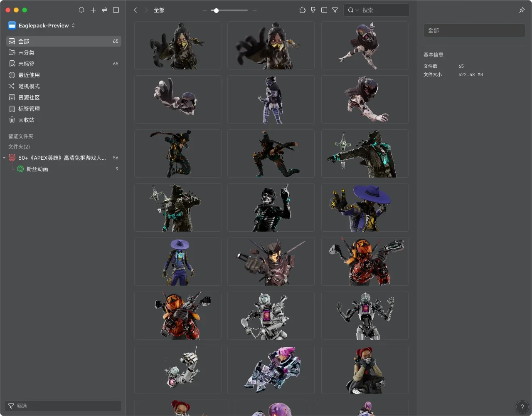The width and height of the screenshot is (532, 416).
Task: Open the search magnifier dropdown
Action: point(353,10)
